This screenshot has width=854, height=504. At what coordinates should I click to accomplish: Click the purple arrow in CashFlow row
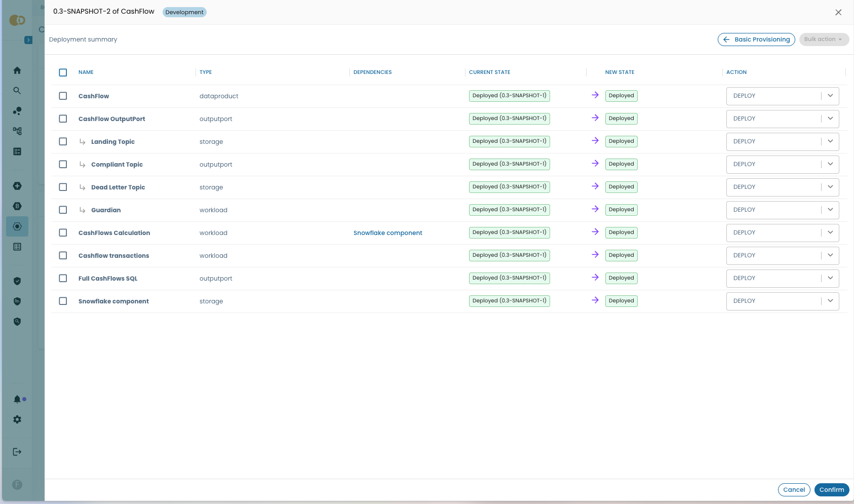pos(595,95)
